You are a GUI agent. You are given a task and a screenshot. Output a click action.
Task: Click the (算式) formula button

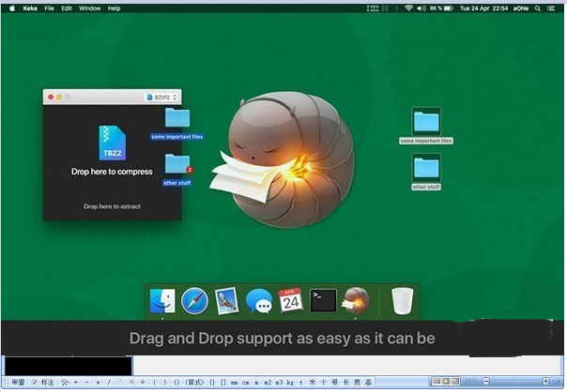tap(194, 382)
